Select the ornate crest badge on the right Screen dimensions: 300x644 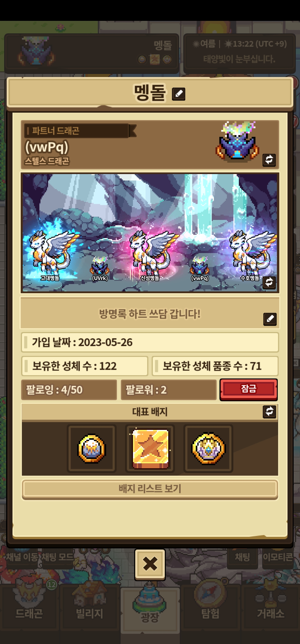[208, 449]
